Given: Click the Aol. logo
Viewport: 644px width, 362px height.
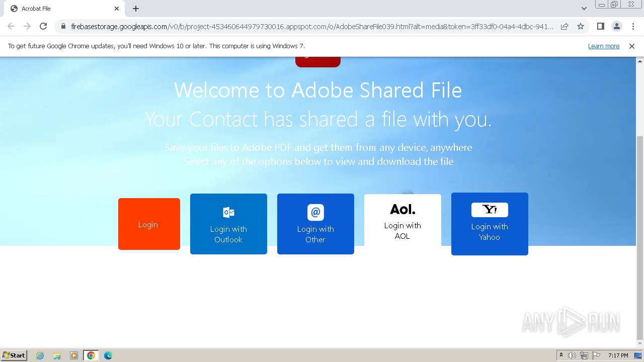Looking at the screenshot, I should pos(403,209).
